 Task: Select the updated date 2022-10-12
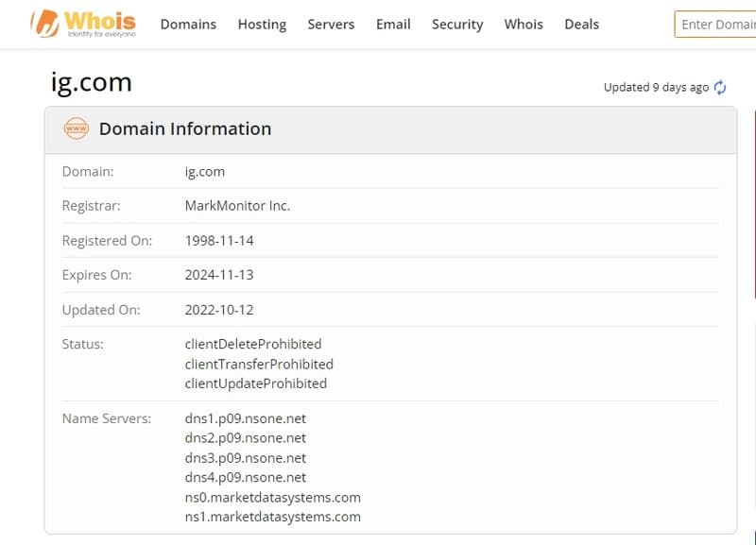(x=219, y=310)
